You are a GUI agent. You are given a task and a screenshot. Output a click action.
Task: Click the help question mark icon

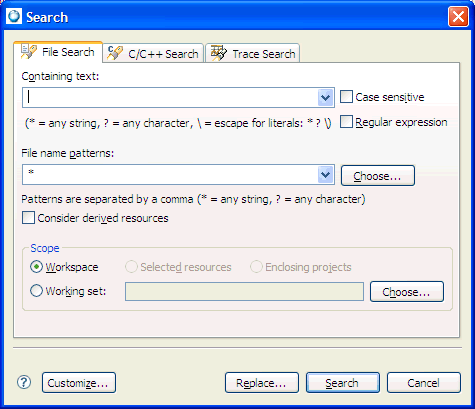pos(24,382)
